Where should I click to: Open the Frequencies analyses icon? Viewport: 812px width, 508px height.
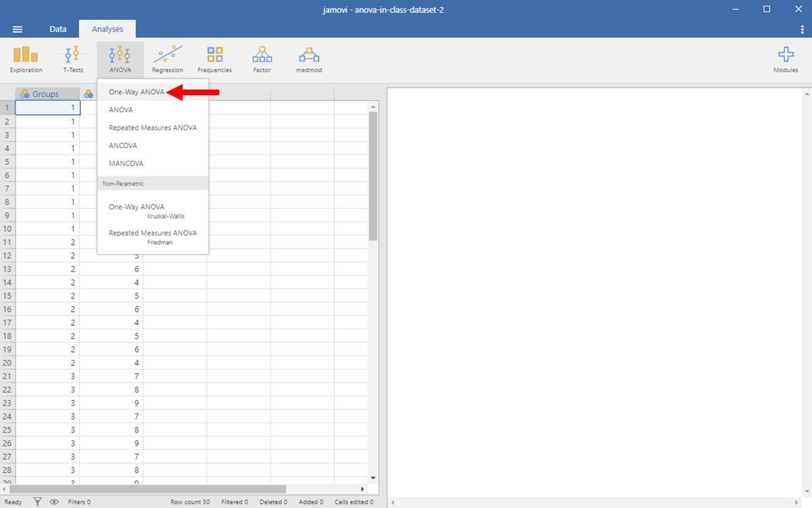(214, 59)
